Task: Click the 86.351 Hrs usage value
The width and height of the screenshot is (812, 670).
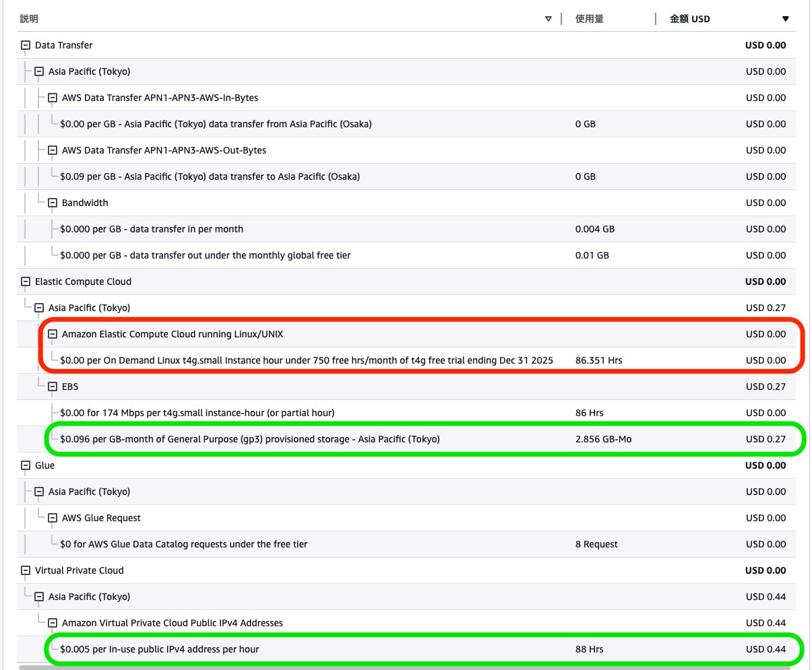Action: coord(598,360)
